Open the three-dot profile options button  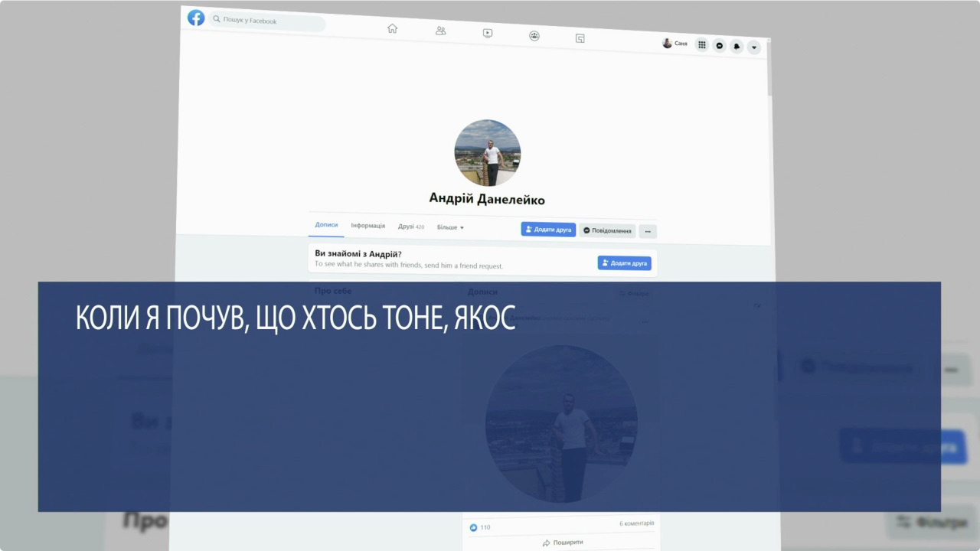pyautogui.click(x=648, y=231)
